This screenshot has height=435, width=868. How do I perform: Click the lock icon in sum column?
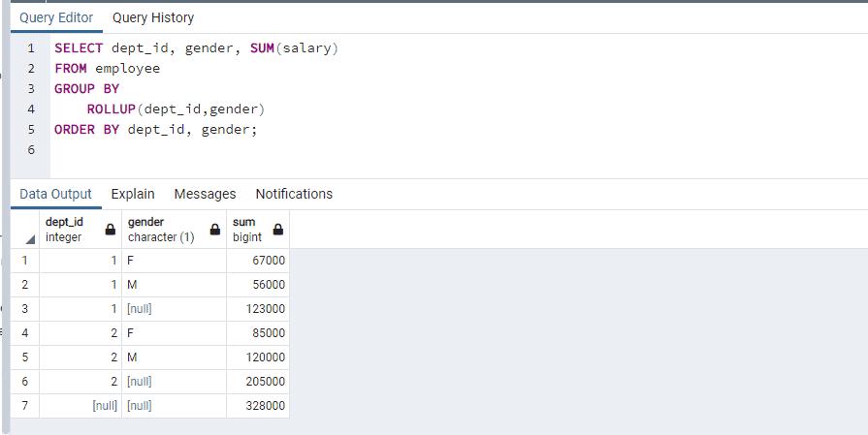pyautogui.click(x=278, y=231)
